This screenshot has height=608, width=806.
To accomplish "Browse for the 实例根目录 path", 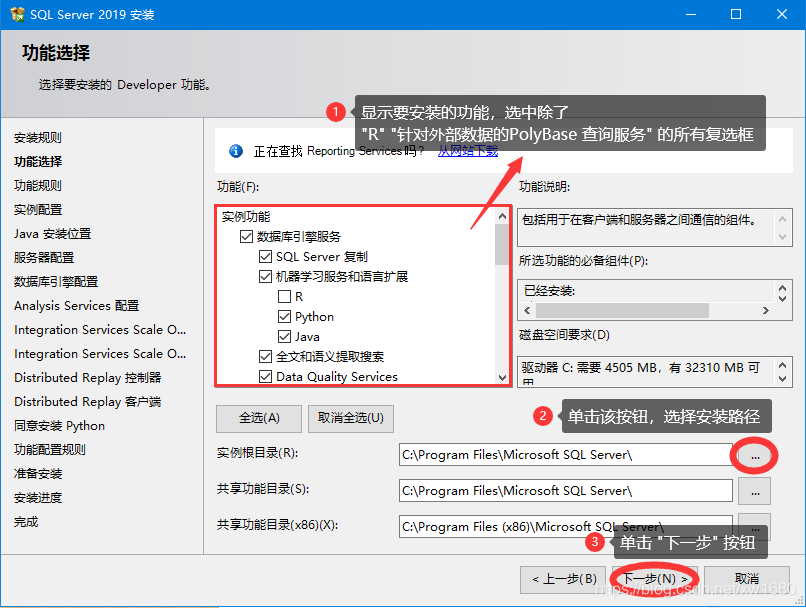I will tap(755, 455).
